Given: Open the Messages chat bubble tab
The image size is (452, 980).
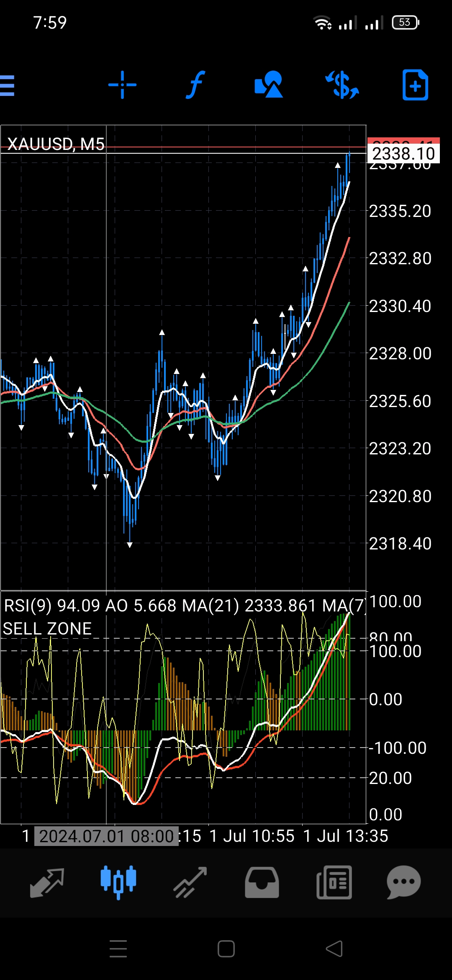Looking at the screenshot, I should coord(404,882).
